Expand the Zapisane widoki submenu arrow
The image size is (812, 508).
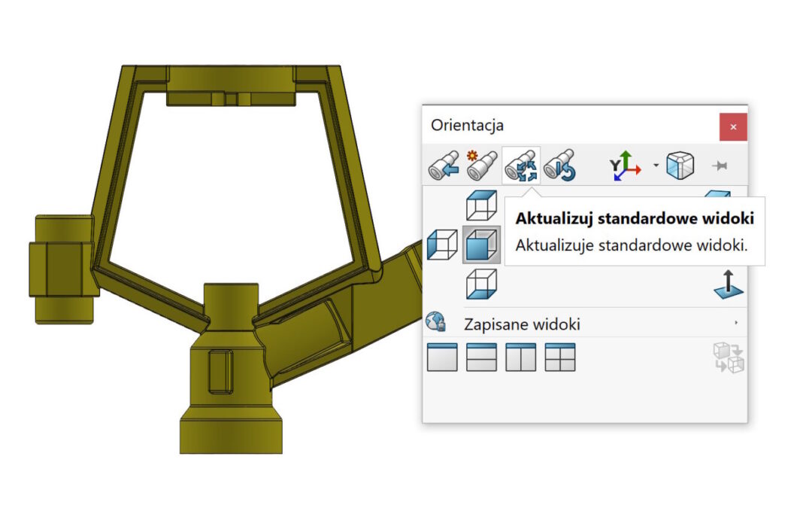tap(735, 323)
